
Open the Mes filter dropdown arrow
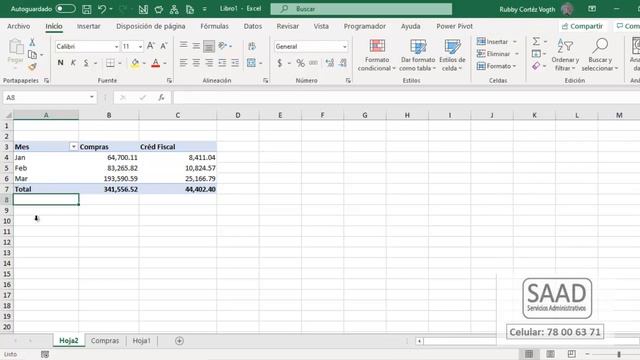click(73, 147)
